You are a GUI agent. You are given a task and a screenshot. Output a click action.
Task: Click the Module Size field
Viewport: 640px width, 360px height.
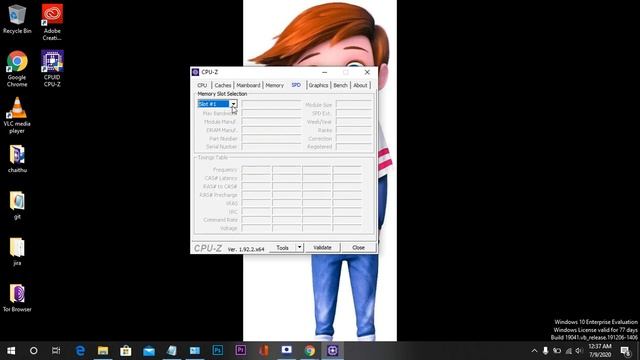pyautogui.click(x=354, y=104)
